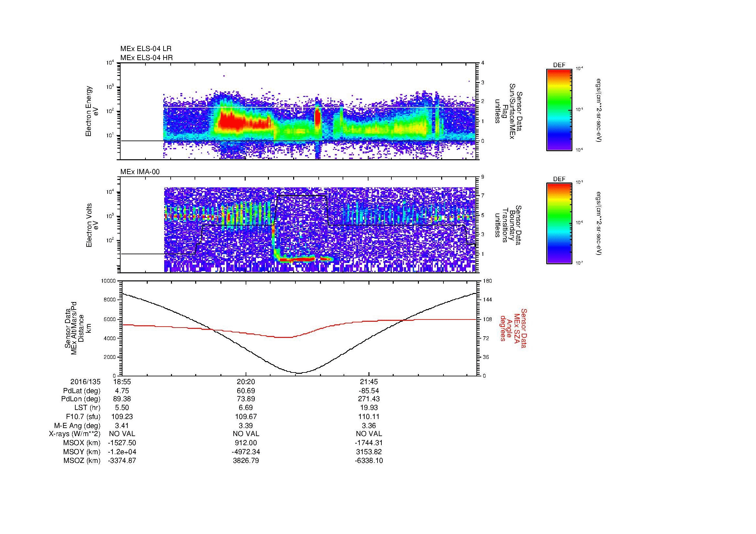The width and height of the screenshot is (756, 534).
Task: Click the red MEx SZA Angle axis label
Action: pyautogui.click(x=513, y=328)
